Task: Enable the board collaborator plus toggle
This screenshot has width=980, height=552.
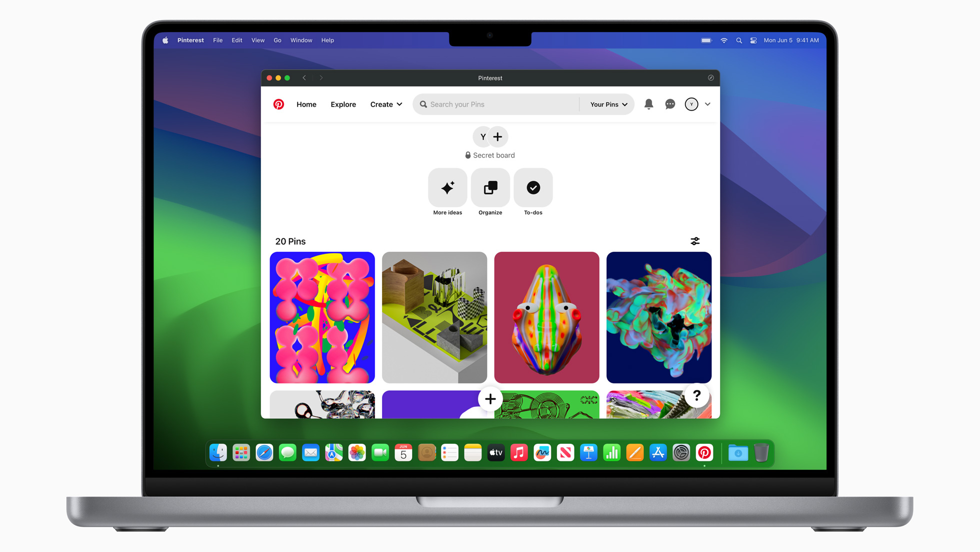Action: pyautogui.click(x=498, y=136)
